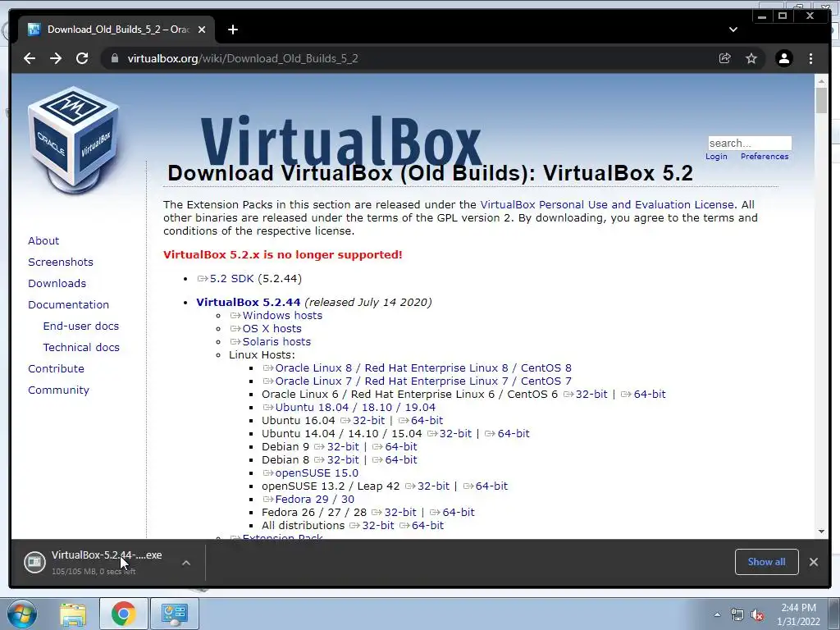Open the Community sidebar link
Screen dimensions: 840x630
(x=58, y=390)
